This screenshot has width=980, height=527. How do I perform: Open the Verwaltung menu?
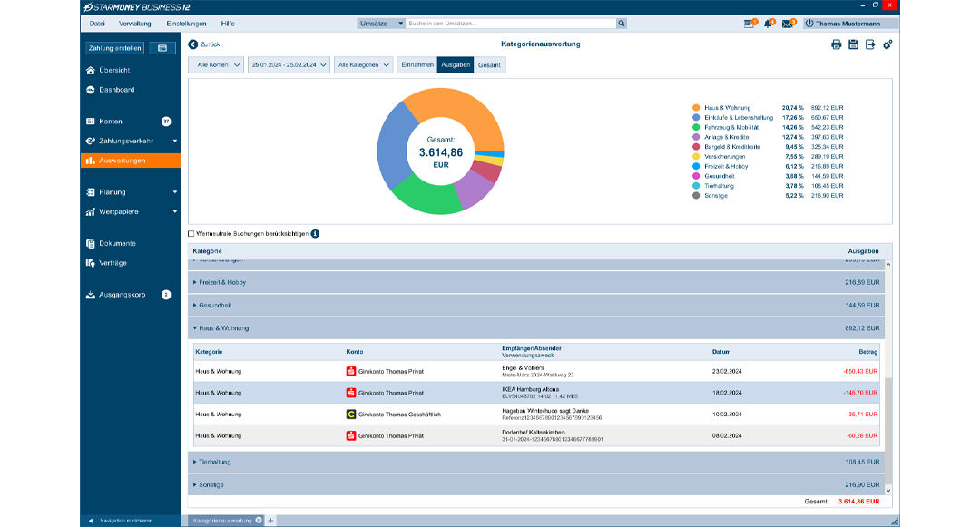(135, 24)
